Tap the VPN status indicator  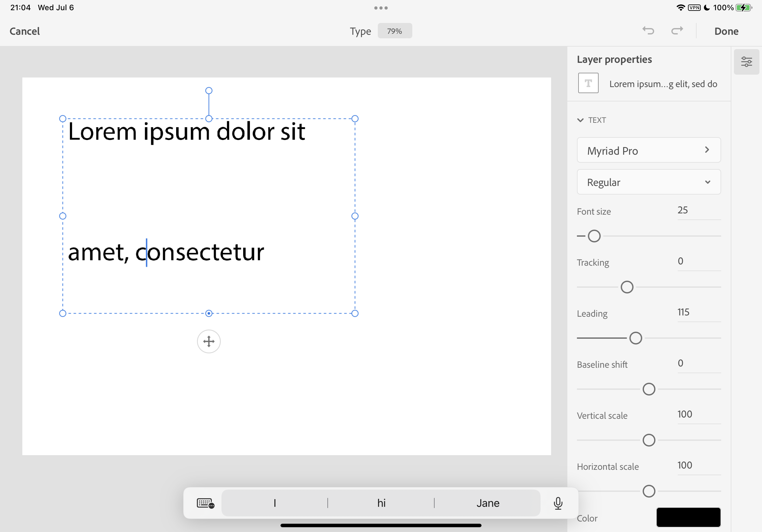(694, 8)
